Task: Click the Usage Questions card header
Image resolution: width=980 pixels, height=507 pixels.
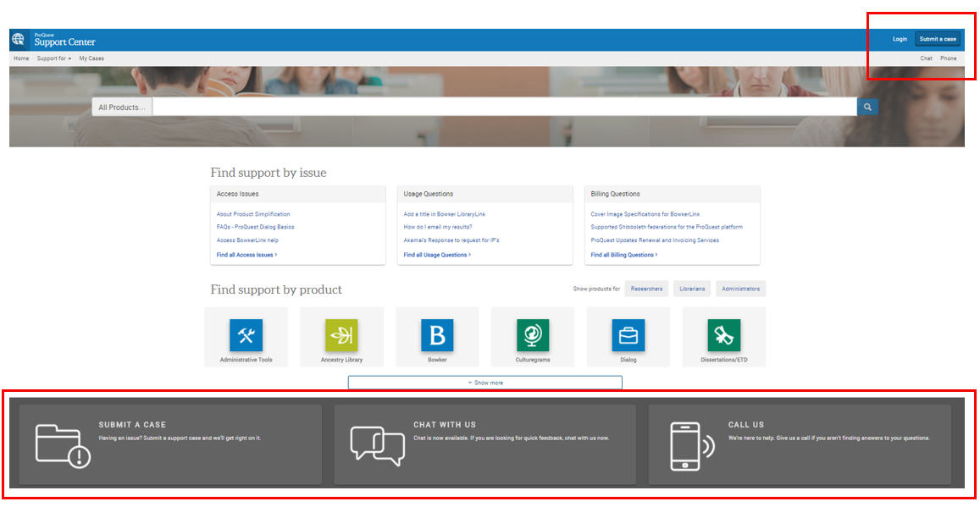Action: [485, 194]
